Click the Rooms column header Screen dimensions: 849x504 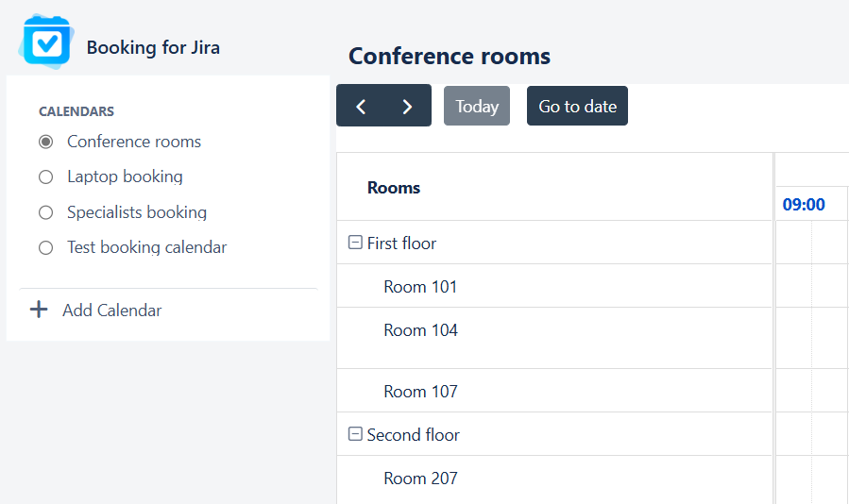(394, 188)
